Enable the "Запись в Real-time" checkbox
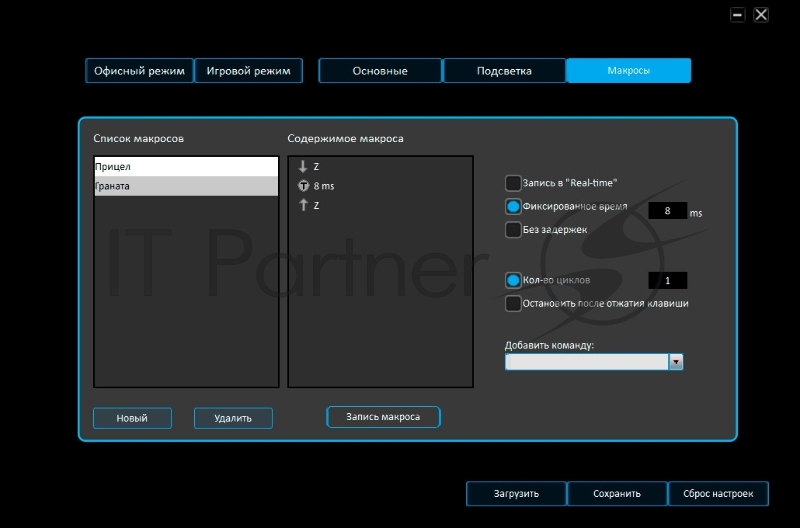The width and height of the screenshot is (800, 528). 513,183
